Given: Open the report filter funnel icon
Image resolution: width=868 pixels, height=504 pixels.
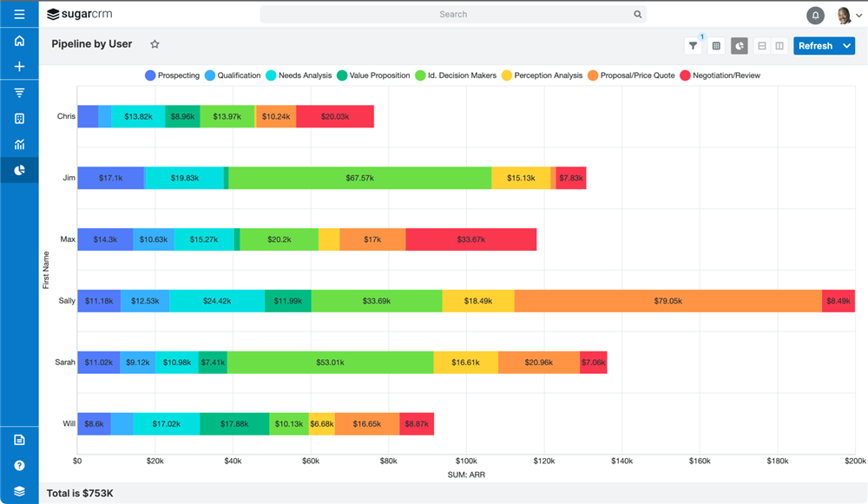Looking at the screenshot, I should pos(693,46).
